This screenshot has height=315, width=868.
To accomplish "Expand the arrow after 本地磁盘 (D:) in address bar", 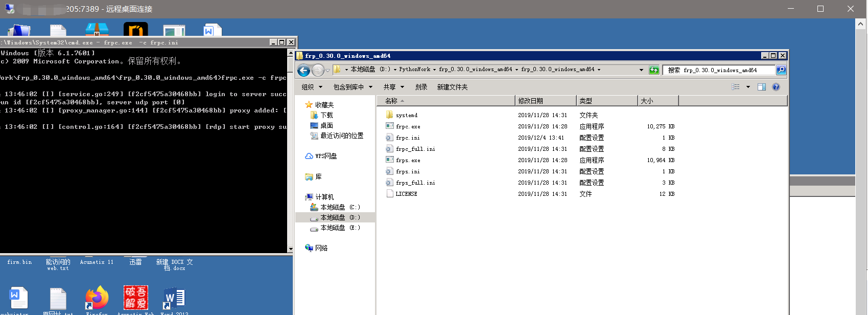I will tap(395, 70).
